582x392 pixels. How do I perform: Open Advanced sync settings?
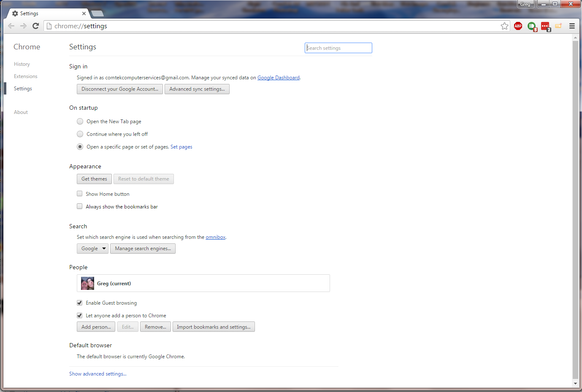point(197,89)
